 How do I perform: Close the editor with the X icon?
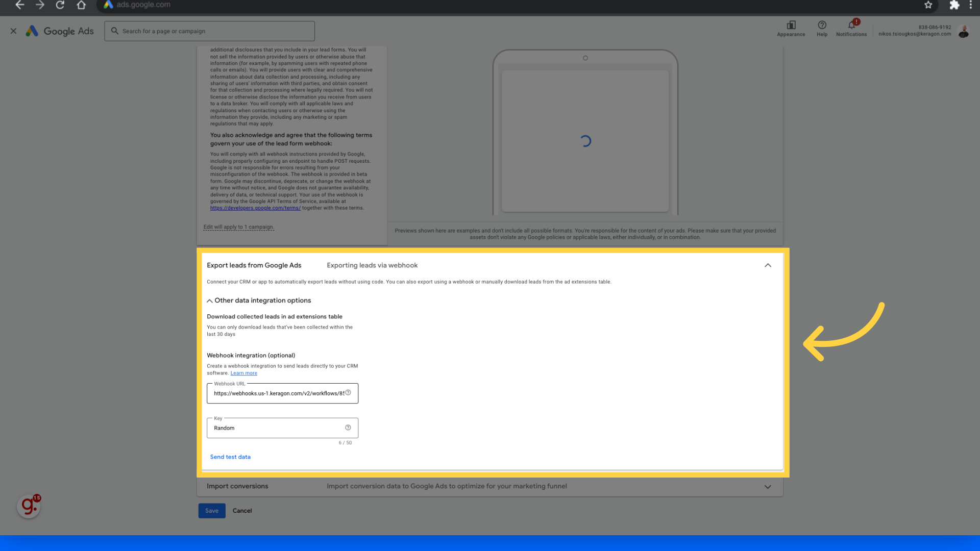13,31
